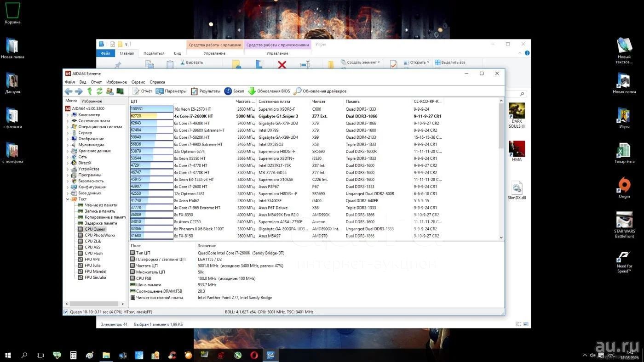Refresh the AIDA64 benchmark view
The height and width of the screenshot is (362, 644).
[99, 91]
